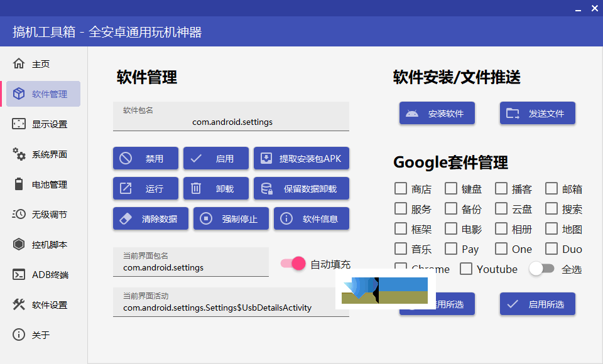
Task: Go to 电池管理 via battery icon
Action: tap(18, 184)
